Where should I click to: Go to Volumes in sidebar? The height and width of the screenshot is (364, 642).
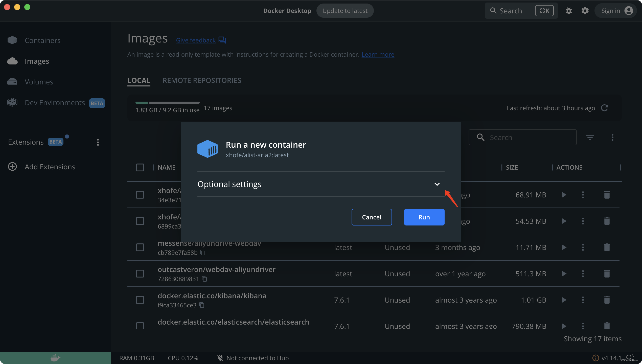pos(39,82)
